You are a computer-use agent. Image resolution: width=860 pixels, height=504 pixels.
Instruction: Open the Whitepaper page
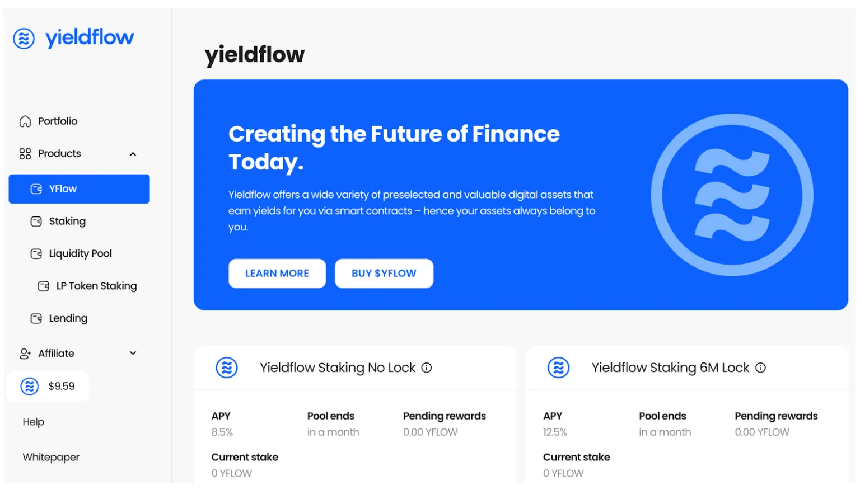tap(50, 457)
